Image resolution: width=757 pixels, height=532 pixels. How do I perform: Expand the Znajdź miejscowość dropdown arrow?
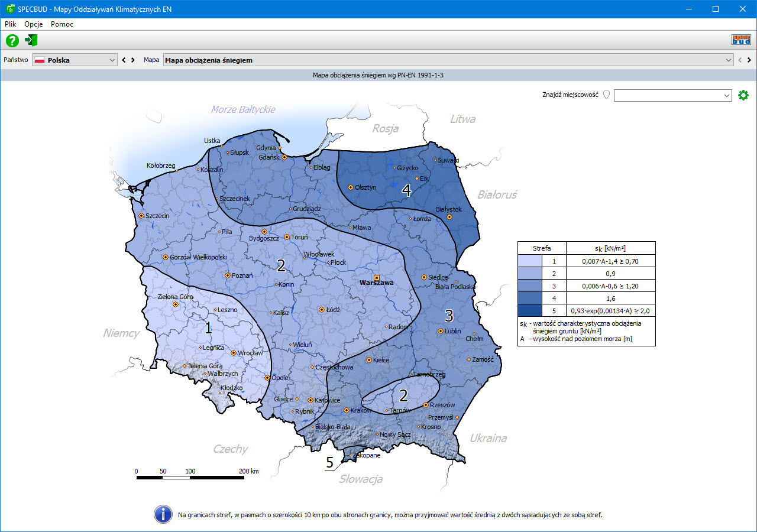(x=727, y=96)
